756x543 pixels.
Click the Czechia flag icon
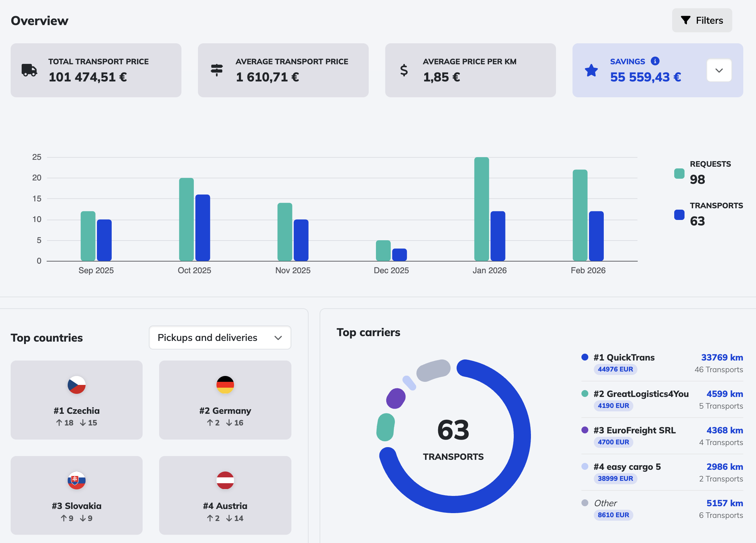pyautogui.click(x=76, y=385)
